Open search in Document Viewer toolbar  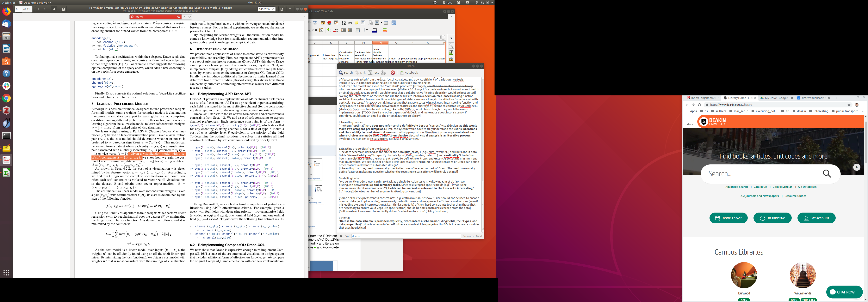point(54,9)
